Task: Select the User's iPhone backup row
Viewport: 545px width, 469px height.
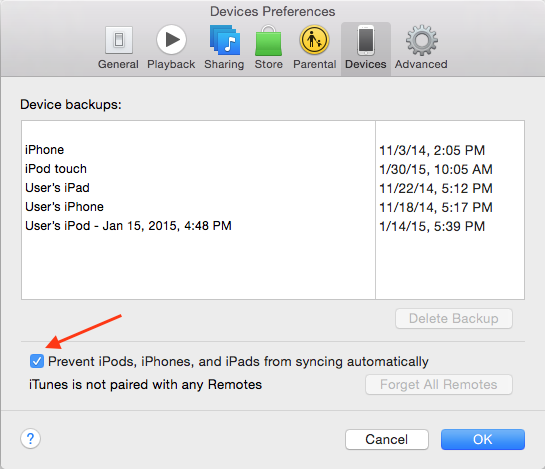Action: pos(273,207)
